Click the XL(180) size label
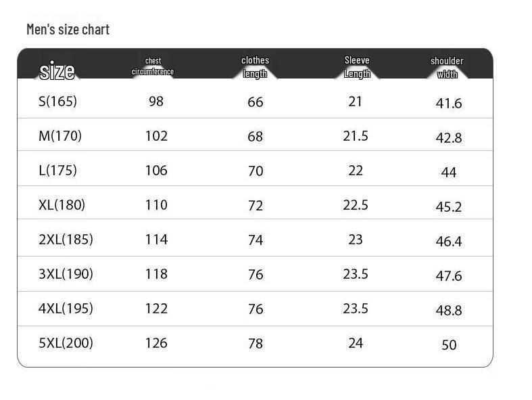 pos(62,205)
